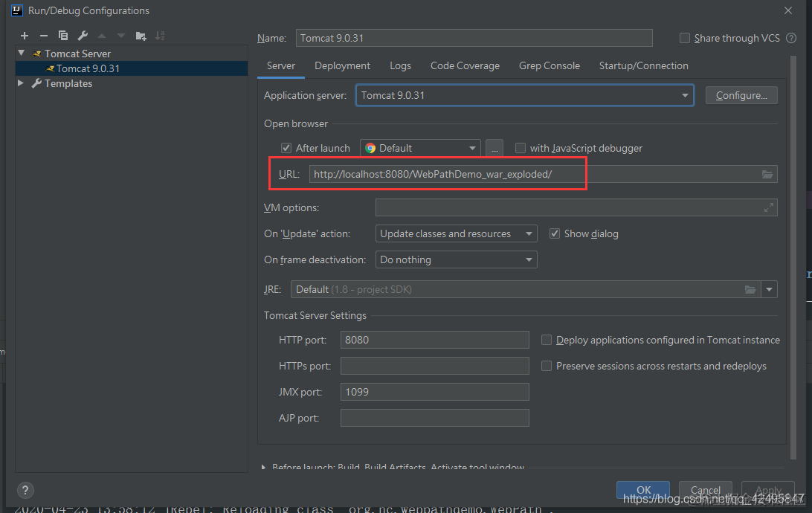Click in the AJP port field

434,418
